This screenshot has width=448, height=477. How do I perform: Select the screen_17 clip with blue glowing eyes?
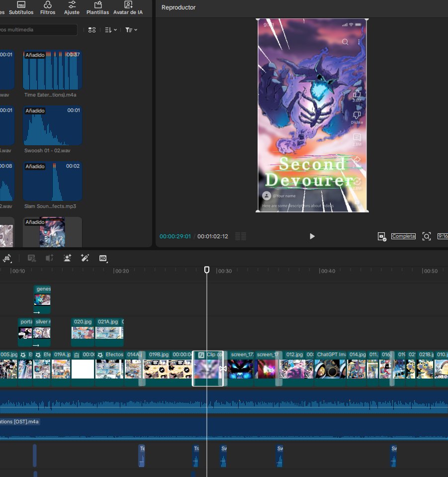point(240,369)
